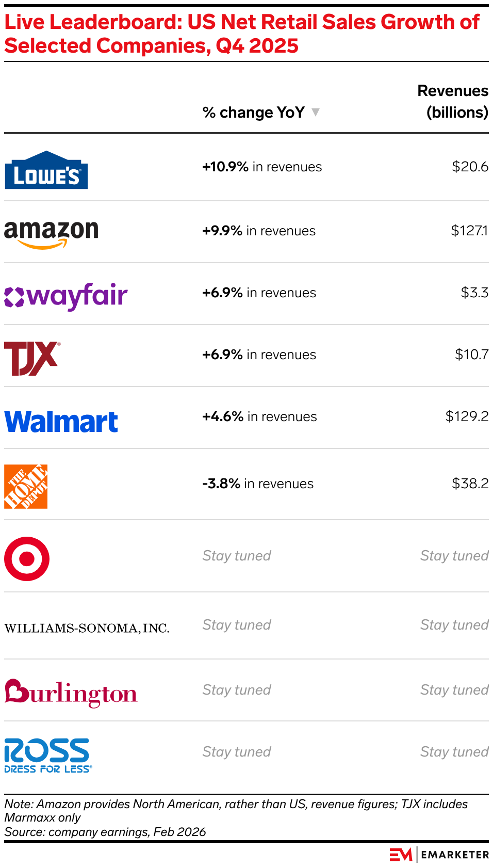Image resolution: width=493 pixels, height=868 pixels.
Task: Click the Live Leaderboard chart title
Action: point(242,34)
